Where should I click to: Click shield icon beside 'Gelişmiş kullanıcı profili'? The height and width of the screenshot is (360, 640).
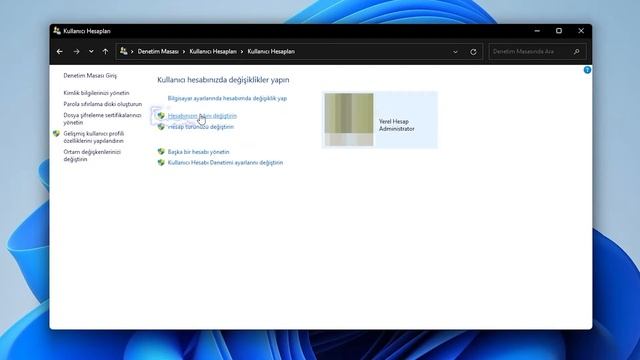[x=56, y=133]
